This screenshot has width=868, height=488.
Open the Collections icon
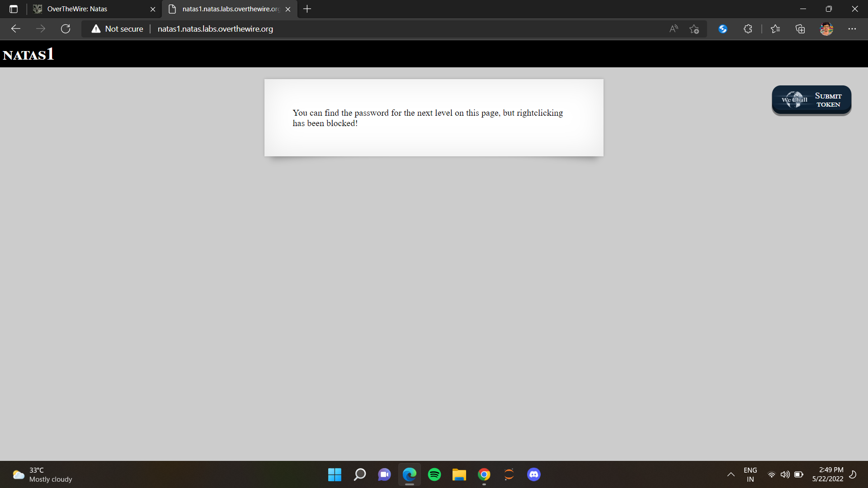800,29
